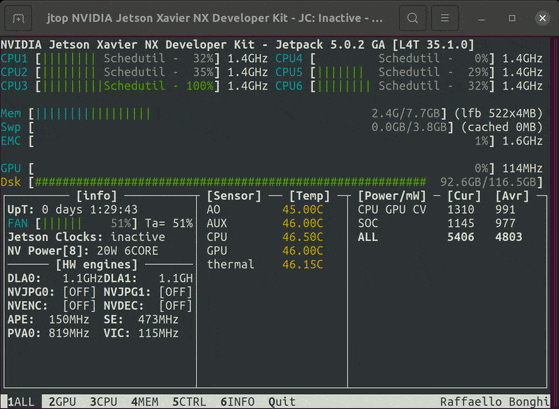Screen dimensions: 559x409
Task: Click the jtop window title text
Action: click(215, 18)
